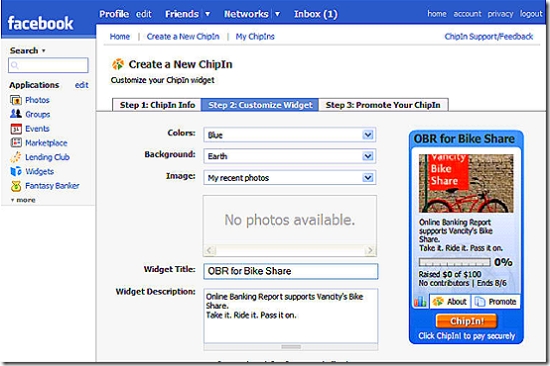The image size is (550, 366).
Task: Click the Widget Description text area
Action: click(291, 316)
